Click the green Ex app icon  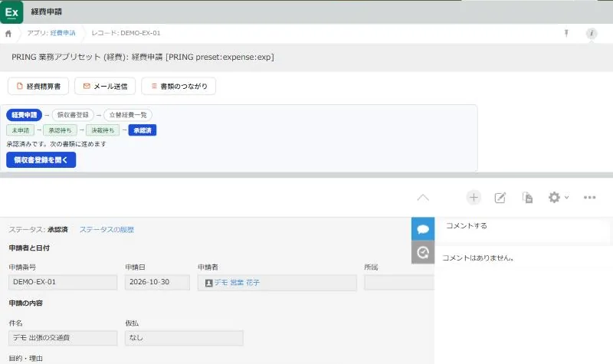[11, 11]
